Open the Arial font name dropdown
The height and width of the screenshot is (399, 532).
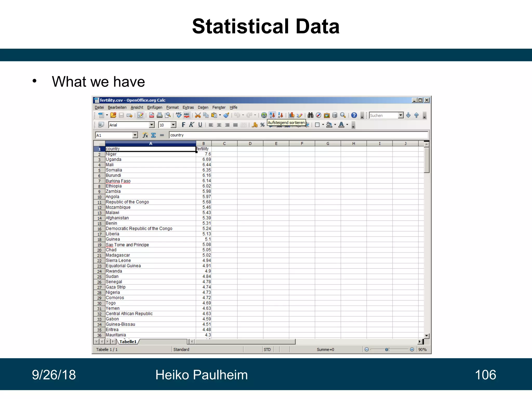pos(152,125)
